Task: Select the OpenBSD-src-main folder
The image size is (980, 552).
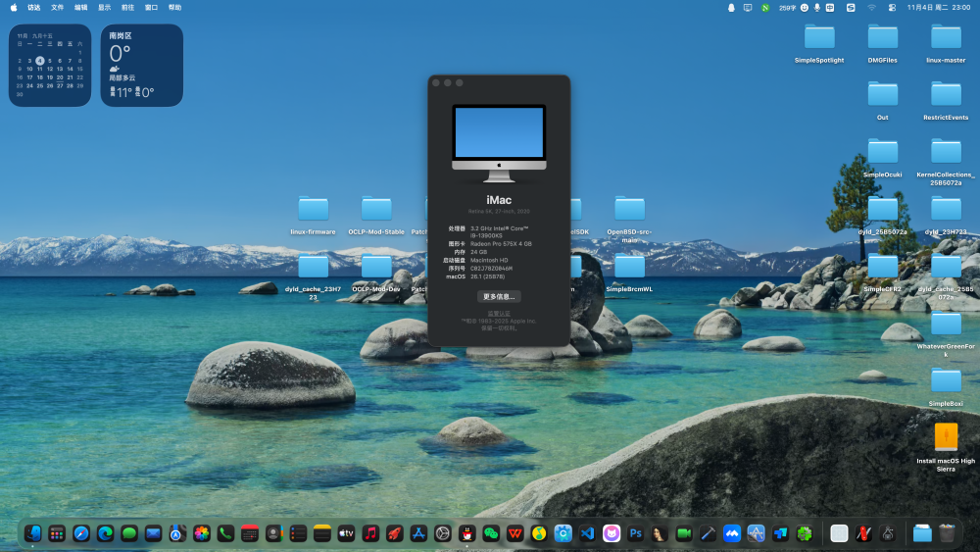Action: [629, 219]
